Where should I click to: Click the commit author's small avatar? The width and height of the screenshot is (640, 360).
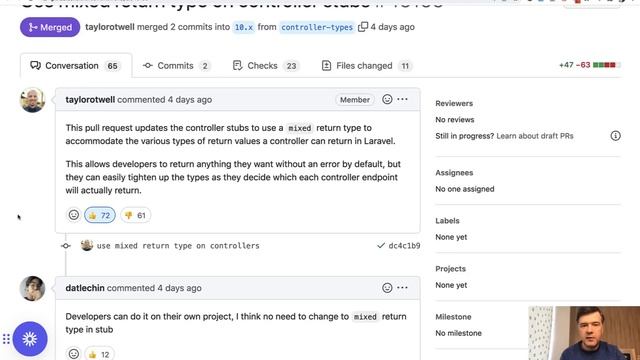(87, 245)
